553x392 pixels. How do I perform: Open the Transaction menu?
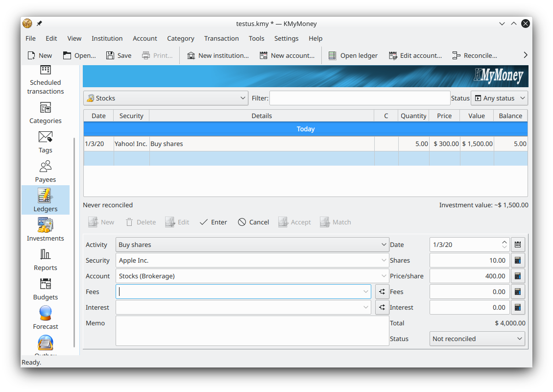tap(221, 38)
